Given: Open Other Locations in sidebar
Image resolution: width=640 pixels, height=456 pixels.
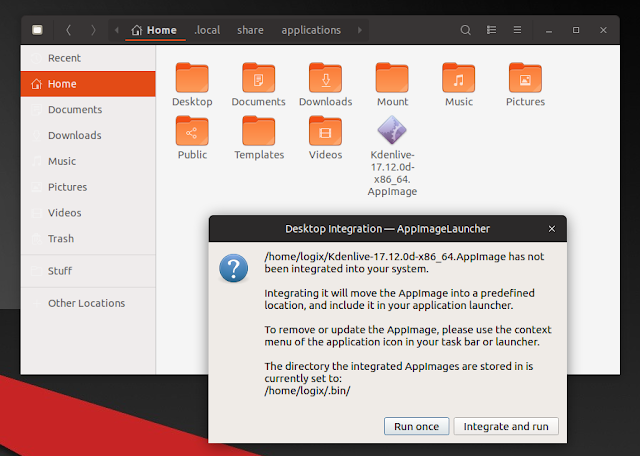Looking at the screenshot, I should [x=86, y=303].
